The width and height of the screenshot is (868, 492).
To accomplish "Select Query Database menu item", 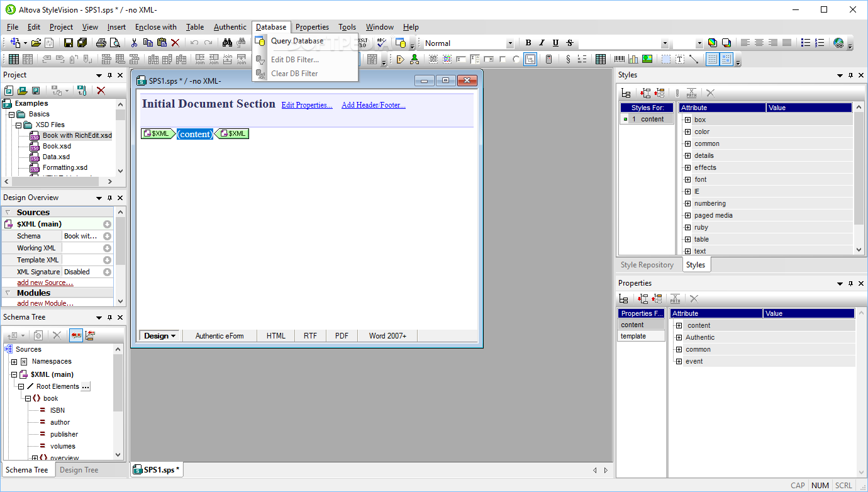I will click(297, 41).
